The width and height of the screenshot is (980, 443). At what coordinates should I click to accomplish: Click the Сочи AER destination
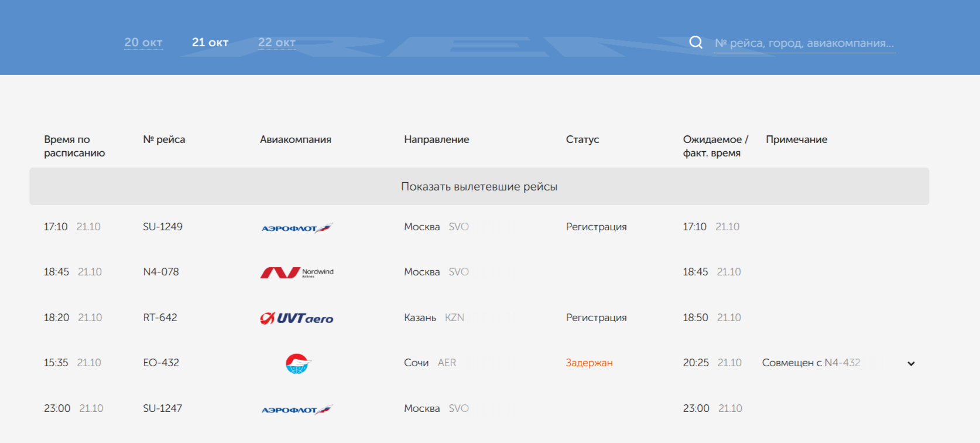coord(430,363)
